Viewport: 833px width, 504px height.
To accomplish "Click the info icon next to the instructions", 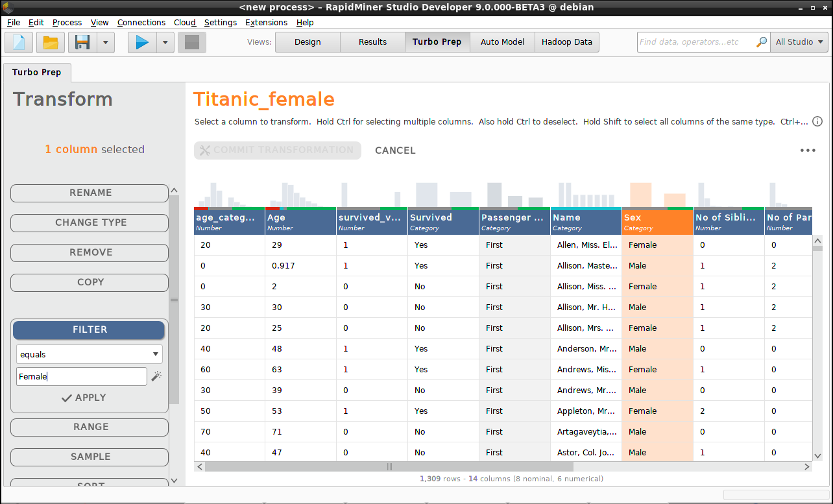I will click(x=817, y=121).
